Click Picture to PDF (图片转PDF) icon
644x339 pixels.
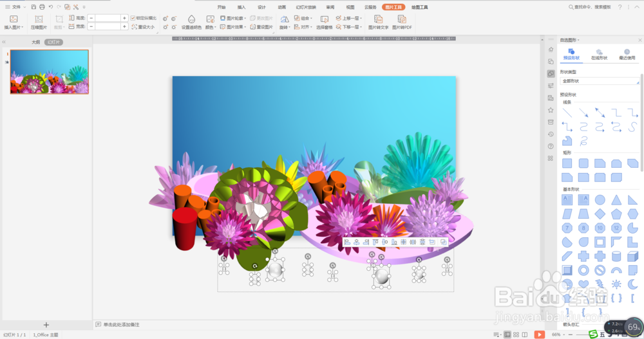coord(402,19)
